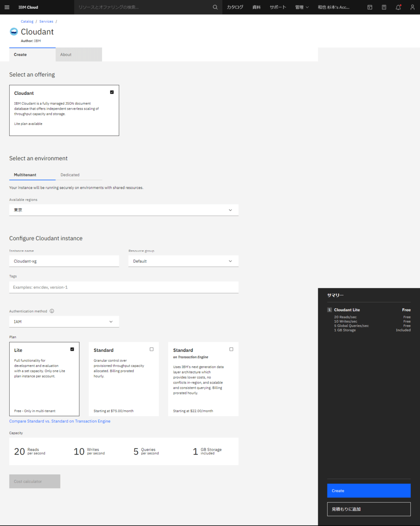Switch to the About tab
420x526 pixels.
coord(65,54)
